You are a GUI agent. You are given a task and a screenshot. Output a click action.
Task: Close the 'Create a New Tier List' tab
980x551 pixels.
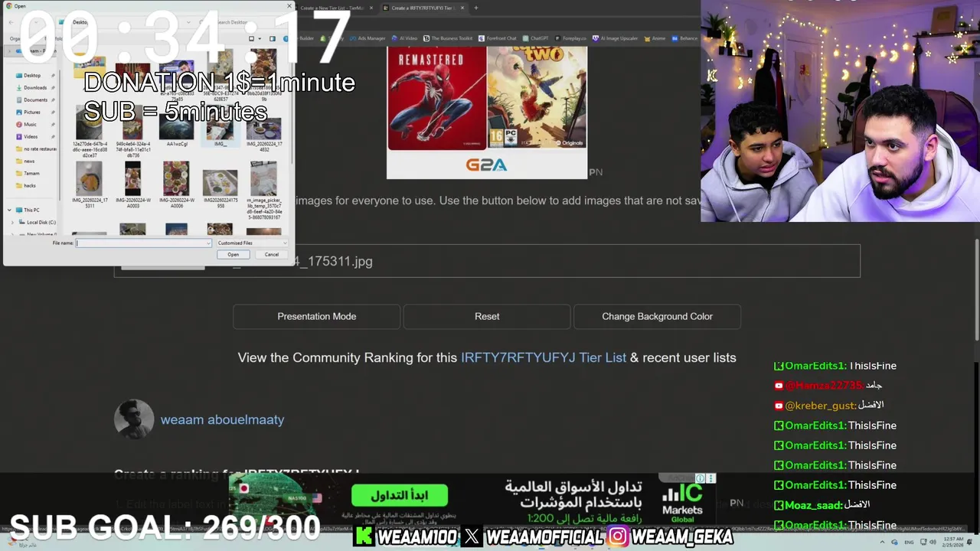click(371, 8)
